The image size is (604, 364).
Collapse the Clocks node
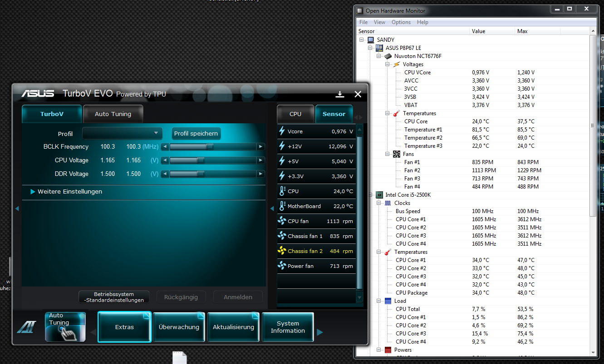pyautogui.click(x=379, y=203)
